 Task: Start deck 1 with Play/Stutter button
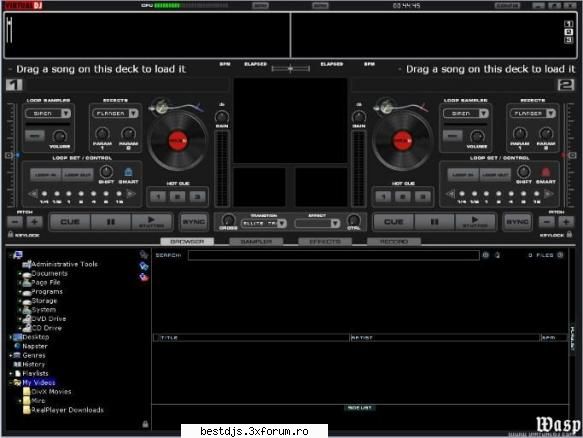pos(151,222)
